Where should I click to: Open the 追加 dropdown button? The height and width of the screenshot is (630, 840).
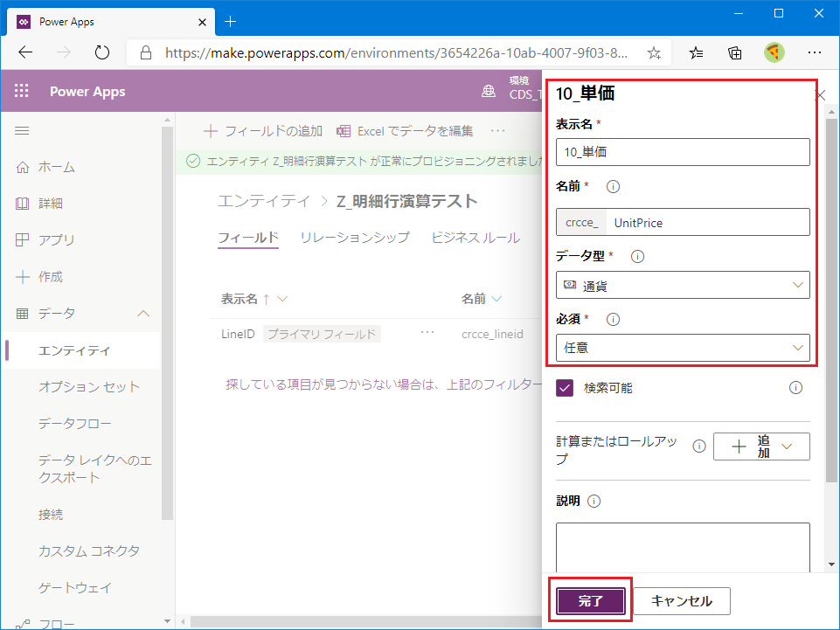coord(761,447)
